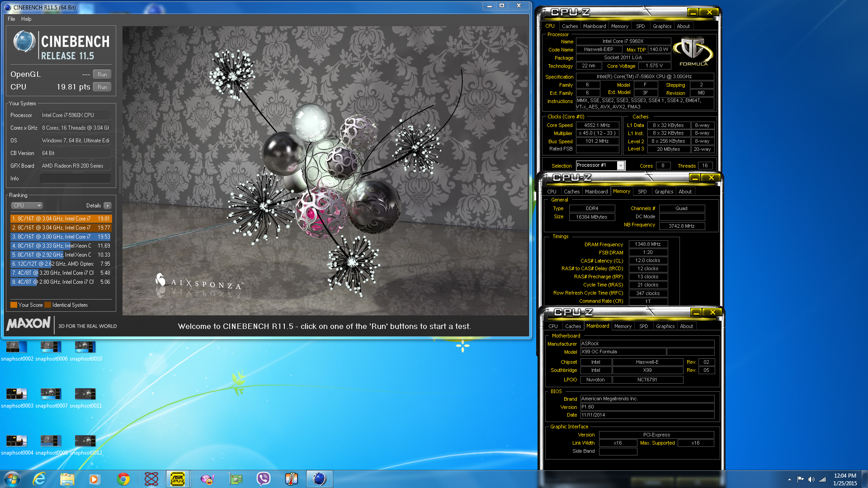Screen dimensions: 868x488
Task: Switch to CPU tab in CPU-Z timings window
Action: (552, 192)
